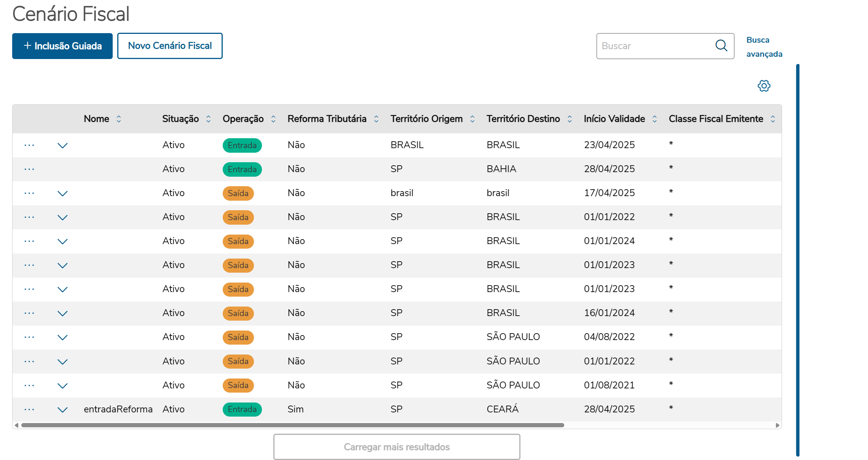Expand the row dated 16/01/2024
Viewport: 868px width, 460px height.
click(62, 313)
